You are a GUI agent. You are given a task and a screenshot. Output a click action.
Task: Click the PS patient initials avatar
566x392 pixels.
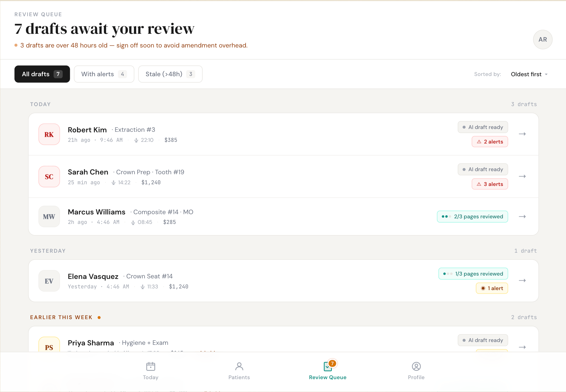(49, 345)
